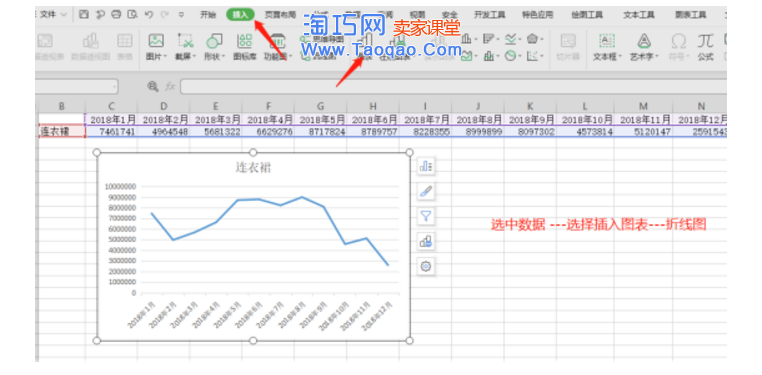Insert a column chart from the ribbon
This screenshot has width=762, height=375.
[x=467, y=38]
